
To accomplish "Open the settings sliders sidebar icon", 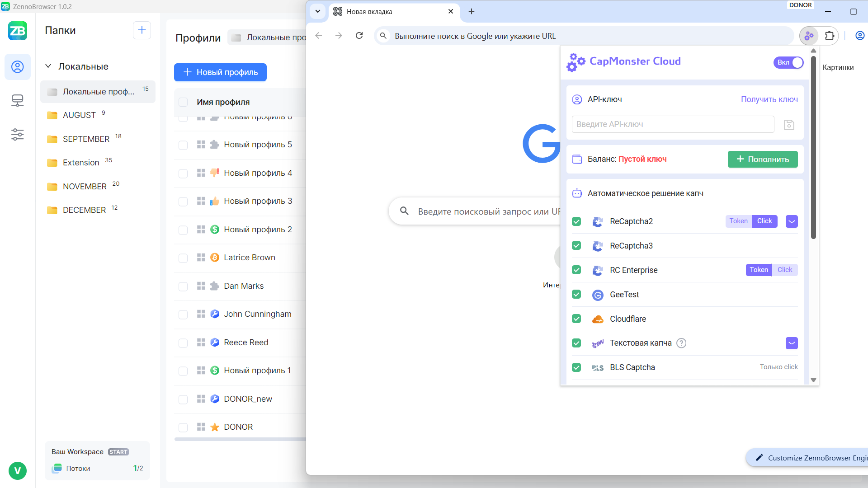I will 18,134.
